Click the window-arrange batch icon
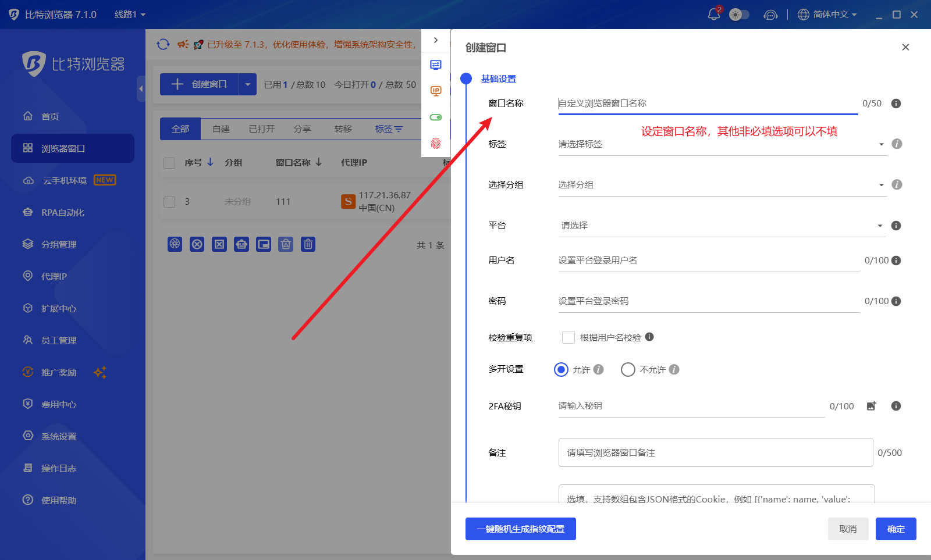 (x=264, y=244)
